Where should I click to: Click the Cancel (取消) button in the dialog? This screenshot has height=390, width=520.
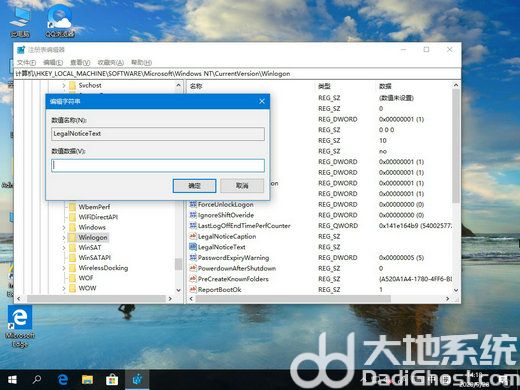coord(242,186)
